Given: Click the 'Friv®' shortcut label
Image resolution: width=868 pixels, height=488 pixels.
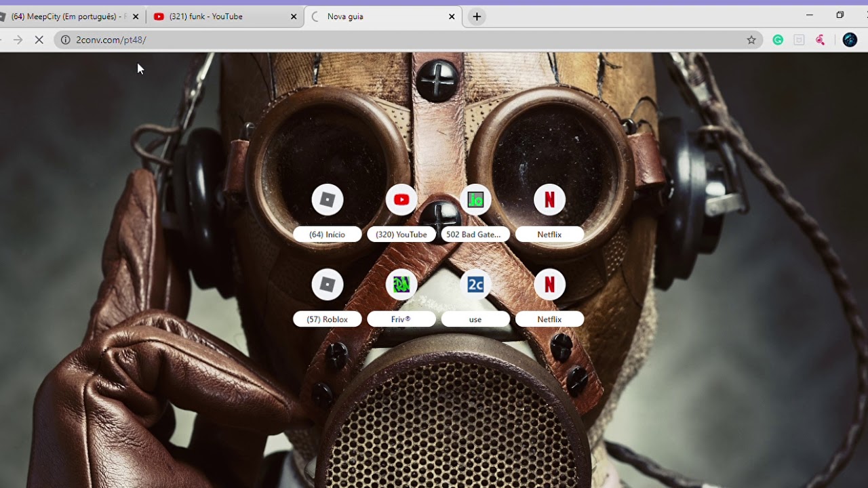Looking at the screenshot, I should click(x=401, y=319).
